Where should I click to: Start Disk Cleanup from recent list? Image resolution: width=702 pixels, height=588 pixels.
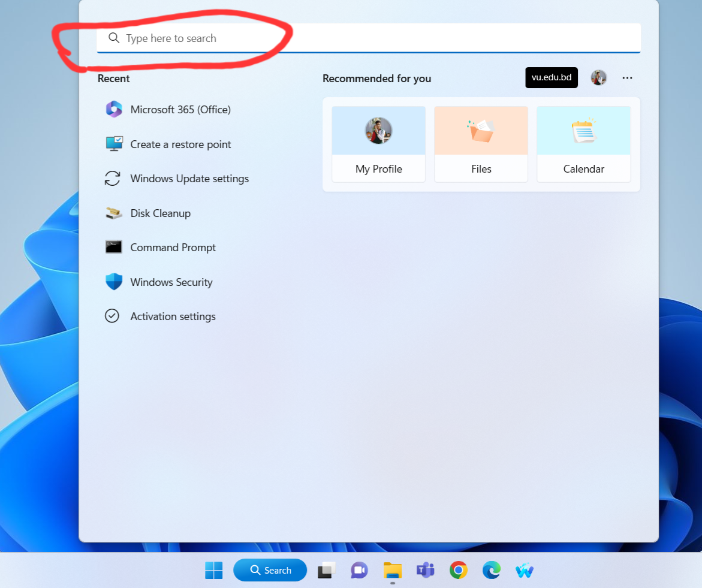coord(160,213)
